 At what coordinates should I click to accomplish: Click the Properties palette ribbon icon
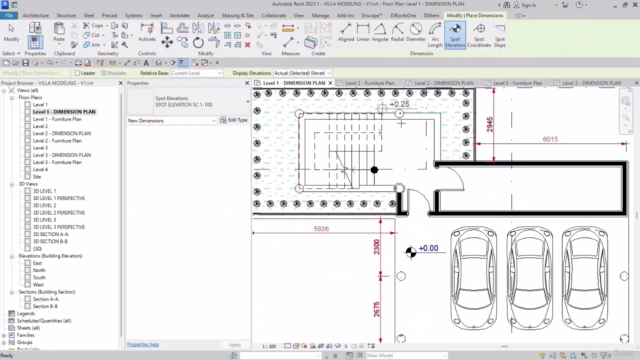tap(35, 42)
